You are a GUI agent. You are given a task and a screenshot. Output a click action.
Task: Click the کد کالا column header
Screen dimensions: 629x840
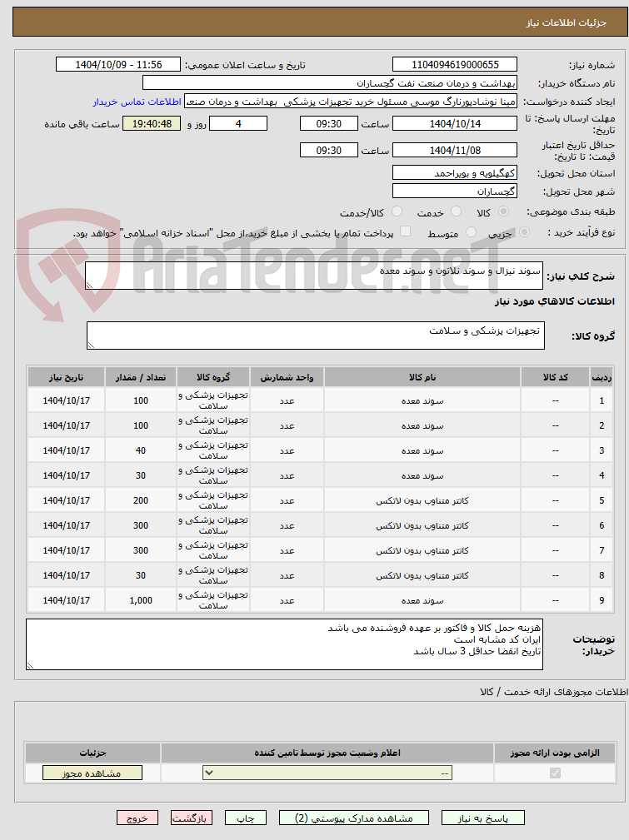555,377
